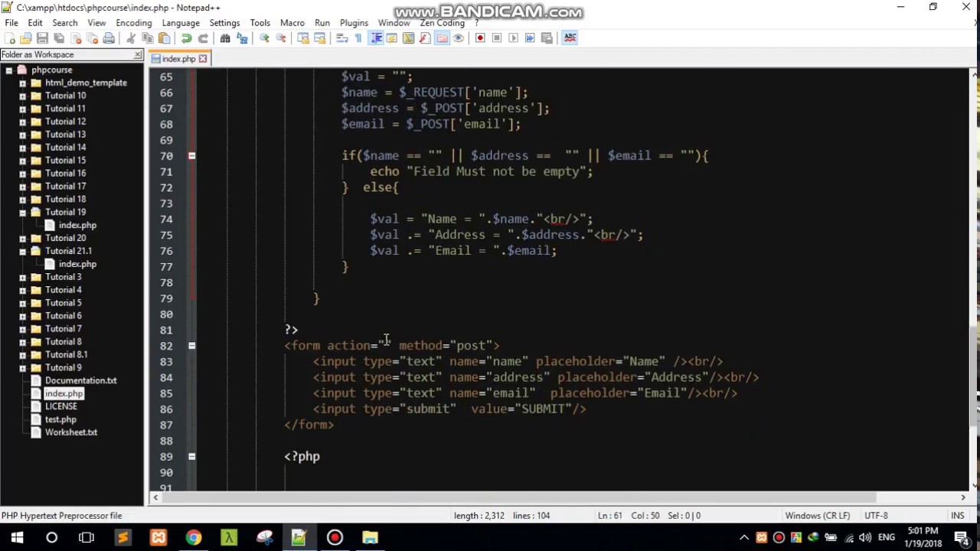Close the Folder as Workspace panel
This screenshot has height=551, width=980.
pos(138,55)
